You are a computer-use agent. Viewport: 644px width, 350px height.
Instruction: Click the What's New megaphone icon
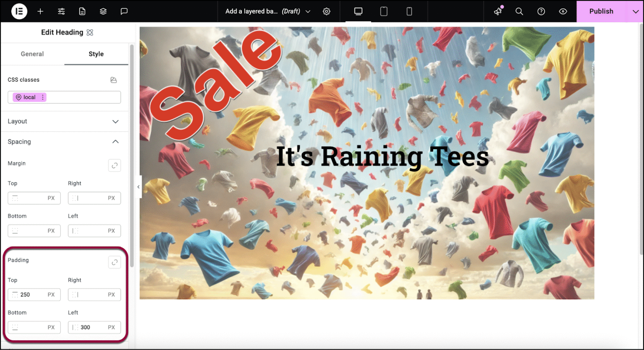point(497,11)
